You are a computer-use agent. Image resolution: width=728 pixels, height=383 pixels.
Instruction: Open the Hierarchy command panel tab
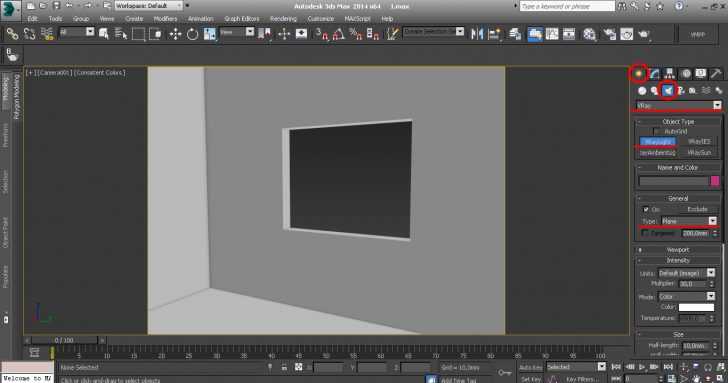(669, 73)
